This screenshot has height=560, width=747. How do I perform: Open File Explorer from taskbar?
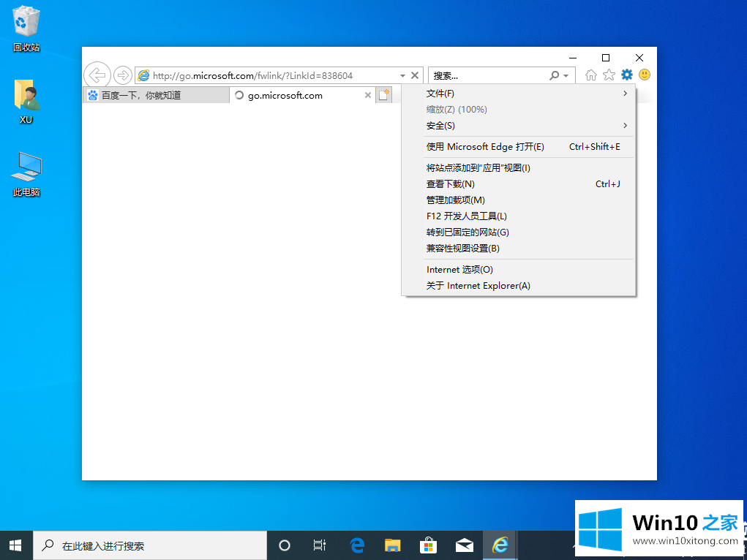click(x=393, y=545)
